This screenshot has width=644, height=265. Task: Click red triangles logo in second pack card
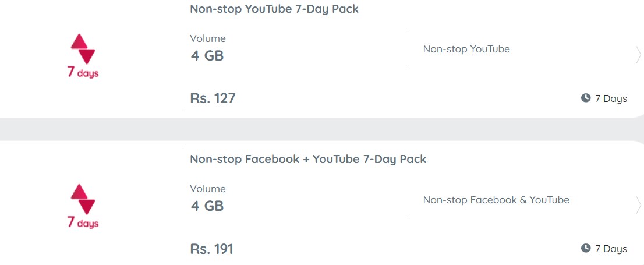point(83,199)
